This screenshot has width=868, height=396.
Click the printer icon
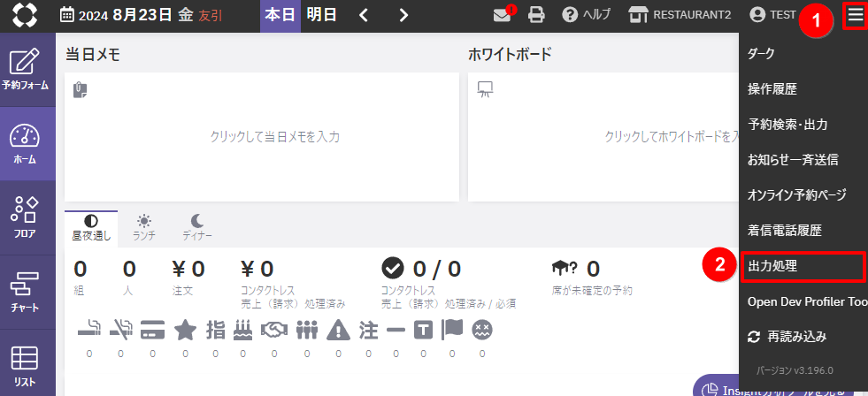[536, 15]
